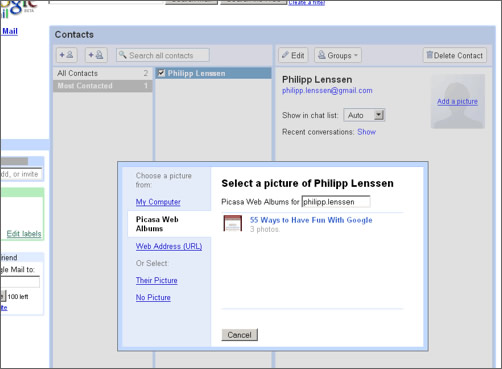Click the Delete Contact button
The width and height of the screenshot is (502, 369).
coord(455,55)
